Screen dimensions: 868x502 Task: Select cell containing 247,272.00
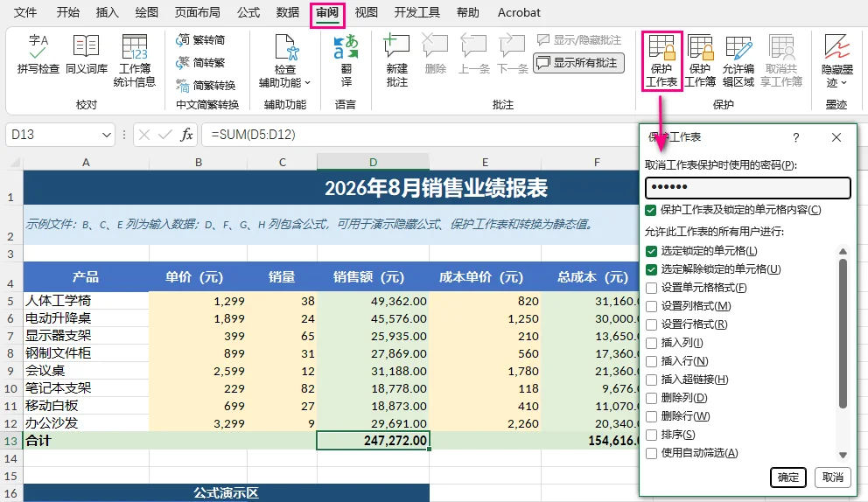pos(373,441)
